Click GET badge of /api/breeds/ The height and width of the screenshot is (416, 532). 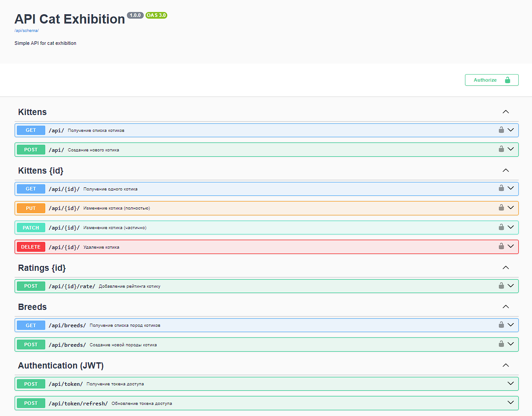(31, 325)
